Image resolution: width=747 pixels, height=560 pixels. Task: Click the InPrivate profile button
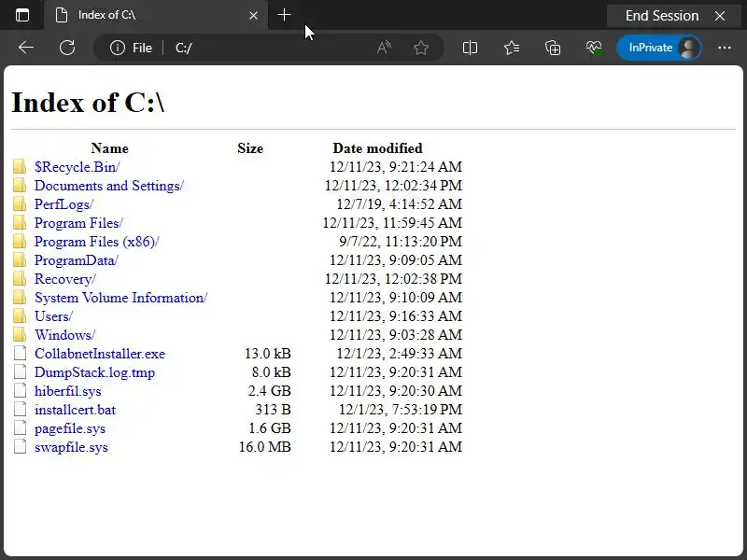click(x=659, y=48)
